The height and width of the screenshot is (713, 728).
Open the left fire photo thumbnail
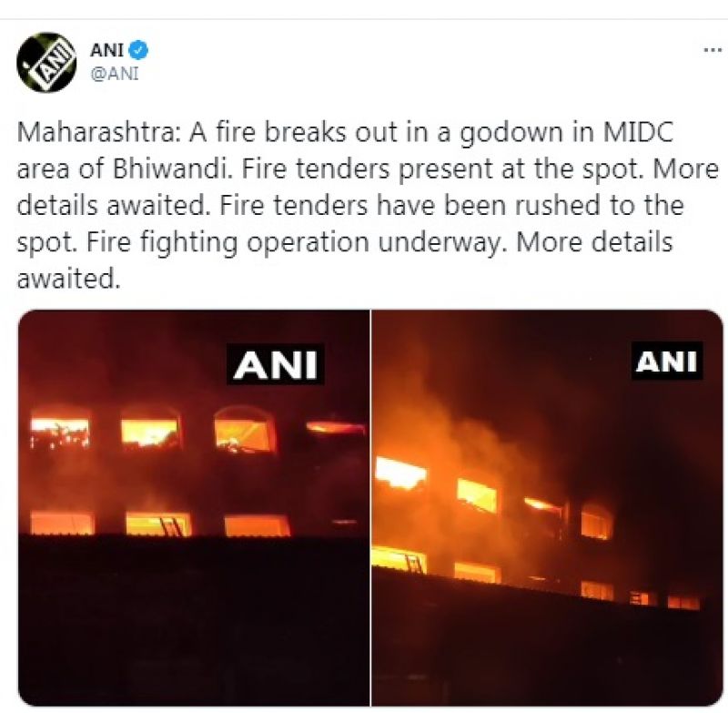(x=194, y=508)
